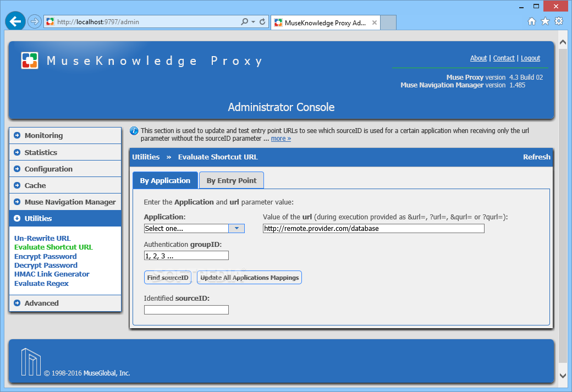Open browser tools gear icon

[x=558, y=21]
